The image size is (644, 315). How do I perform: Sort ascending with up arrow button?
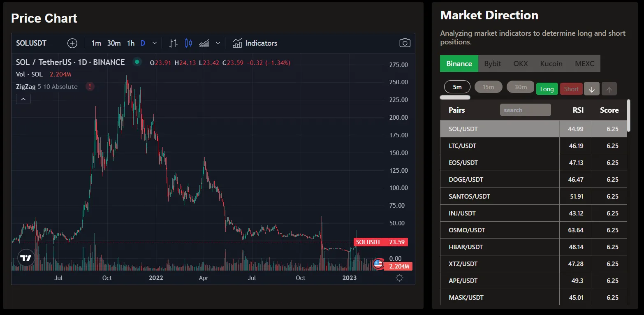click(609, 89)
